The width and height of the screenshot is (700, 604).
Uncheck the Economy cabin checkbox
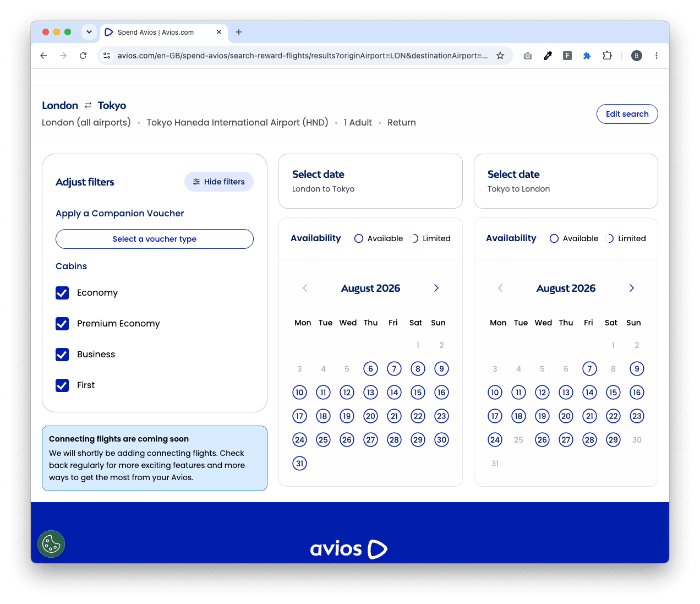(62, 293)
